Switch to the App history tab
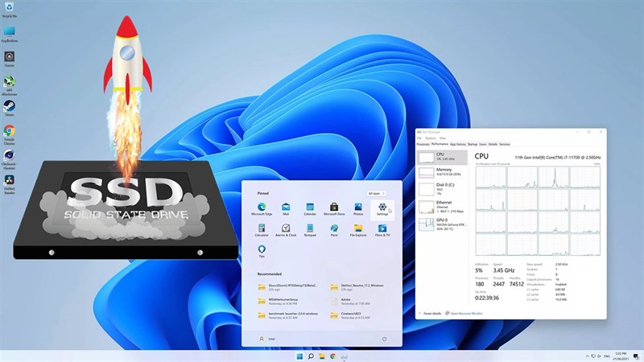The image size is (644, 362). (x=458, y=144)
